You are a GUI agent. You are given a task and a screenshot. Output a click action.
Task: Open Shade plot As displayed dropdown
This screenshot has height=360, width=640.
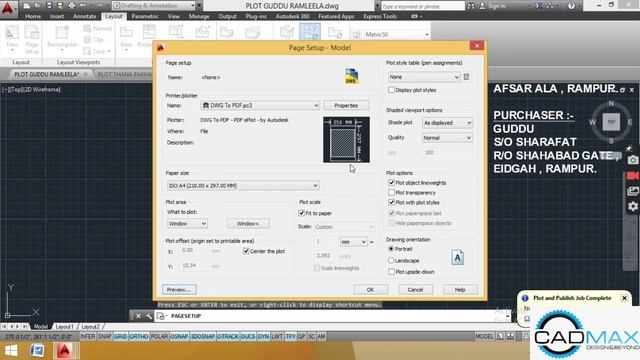(x=447, y=122)
